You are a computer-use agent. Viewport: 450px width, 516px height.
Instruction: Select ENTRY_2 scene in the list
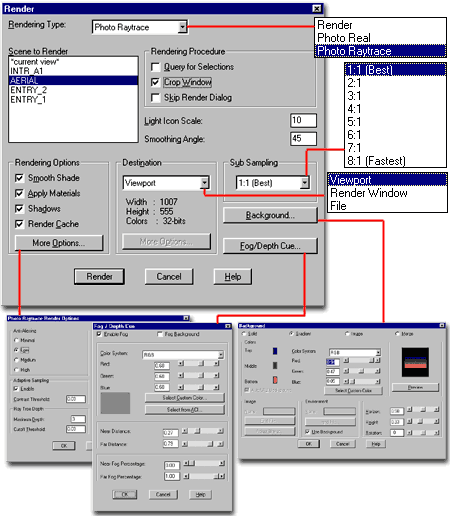(73, 90)
